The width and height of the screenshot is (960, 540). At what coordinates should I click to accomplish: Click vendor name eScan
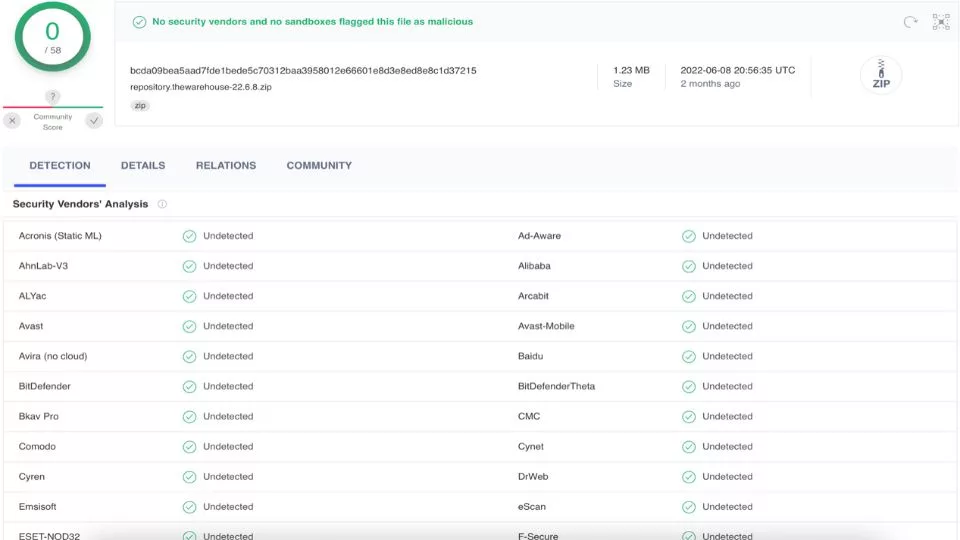click(531, 506)
